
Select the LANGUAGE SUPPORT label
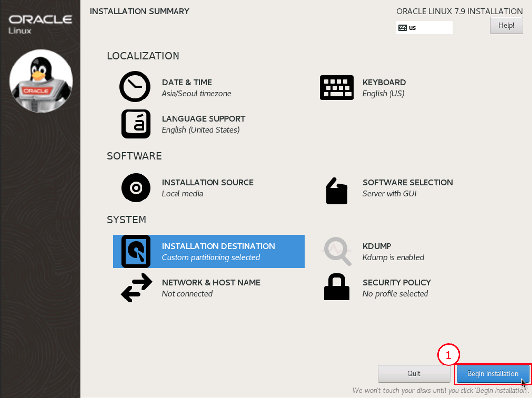point(203,119)
